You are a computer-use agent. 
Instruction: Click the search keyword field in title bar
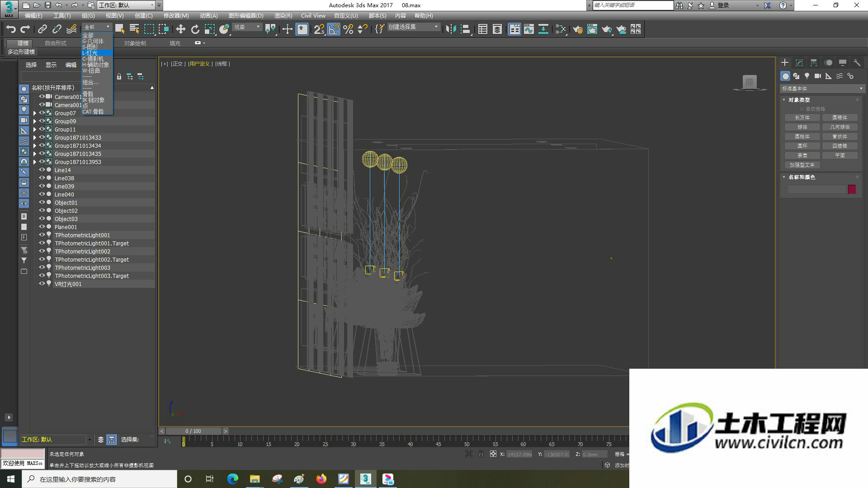633,5
